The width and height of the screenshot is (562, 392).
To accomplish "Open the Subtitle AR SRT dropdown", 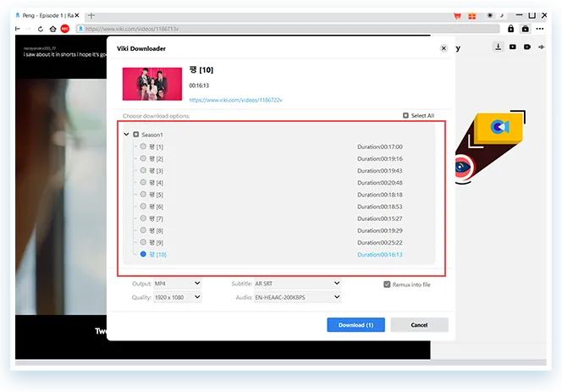I will click(297, 284).
